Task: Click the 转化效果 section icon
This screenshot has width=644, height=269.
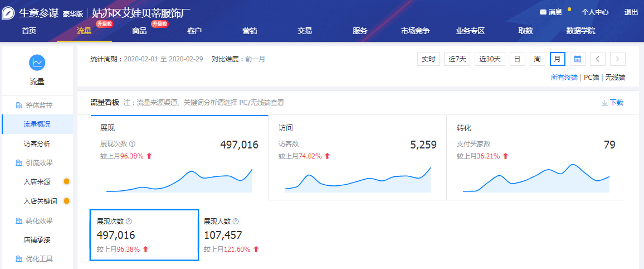Action: point(18,221)
